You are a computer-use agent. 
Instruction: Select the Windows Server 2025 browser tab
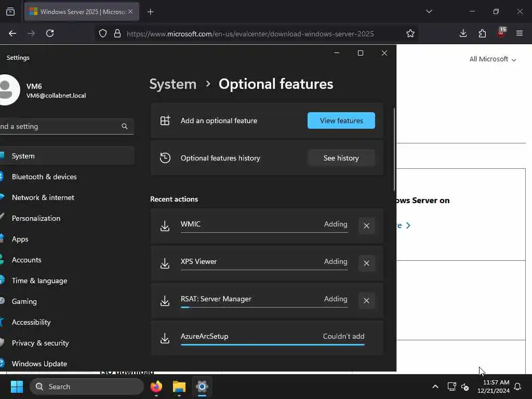pyautogui.click(x=82, y=11)
